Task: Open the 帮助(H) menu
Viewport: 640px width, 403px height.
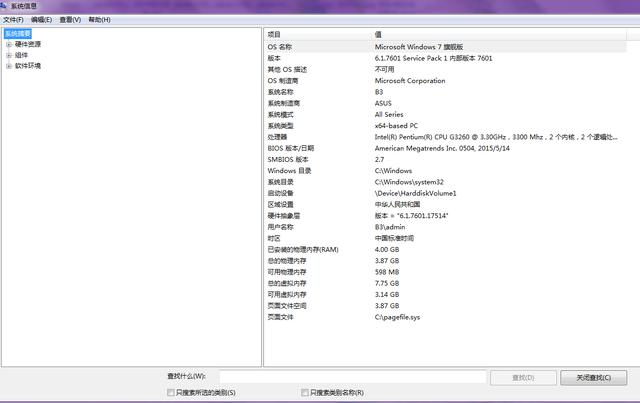Action: point(99,20)
